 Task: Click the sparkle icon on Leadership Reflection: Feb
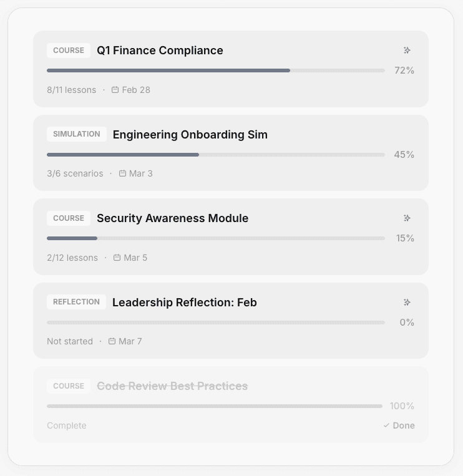click(407, 303)
